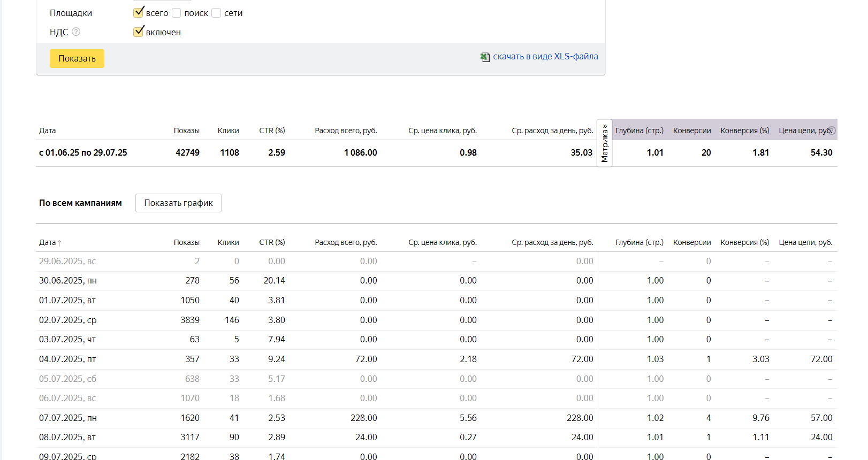Enable the 'поиск' checkbox
868x460 pixels.
click(x=177, y=13)
